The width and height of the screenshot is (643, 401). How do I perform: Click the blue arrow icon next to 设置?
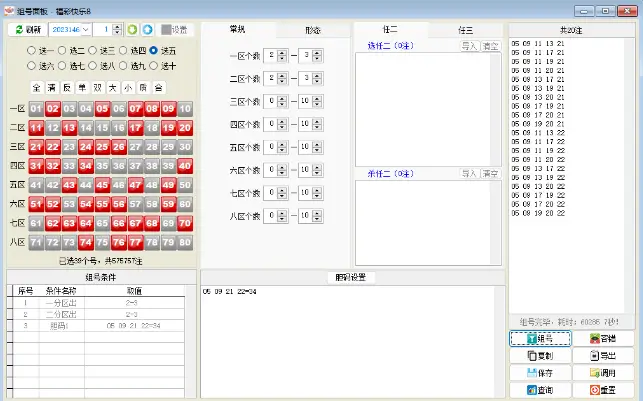point(148,30)
